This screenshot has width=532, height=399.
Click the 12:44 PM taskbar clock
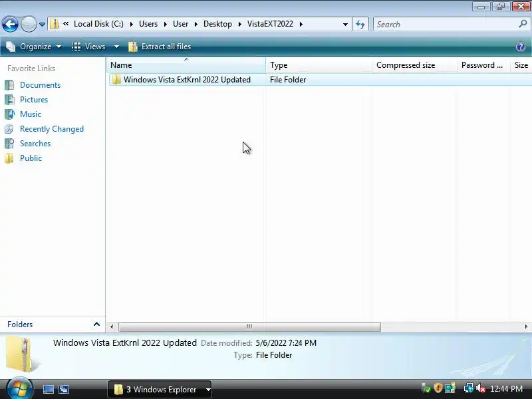[x=506, y=388]
